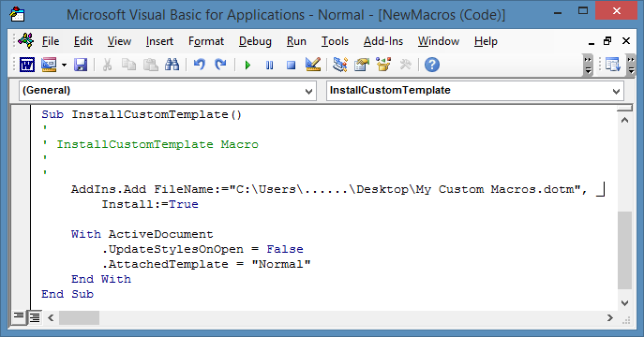Close the inner NewMacros code window
This screenshot has height=337, width=644.
pyautogui.click(x=626, y=41)
